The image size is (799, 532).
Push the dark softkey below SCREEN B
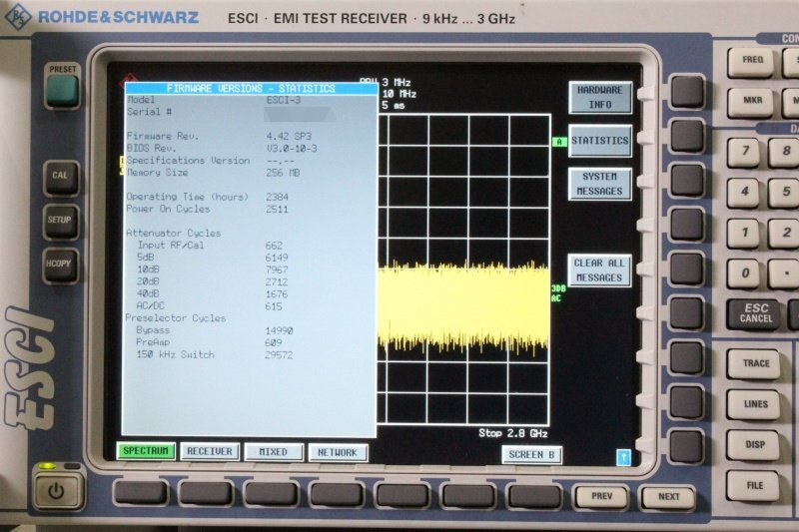[x=533, y=496]
